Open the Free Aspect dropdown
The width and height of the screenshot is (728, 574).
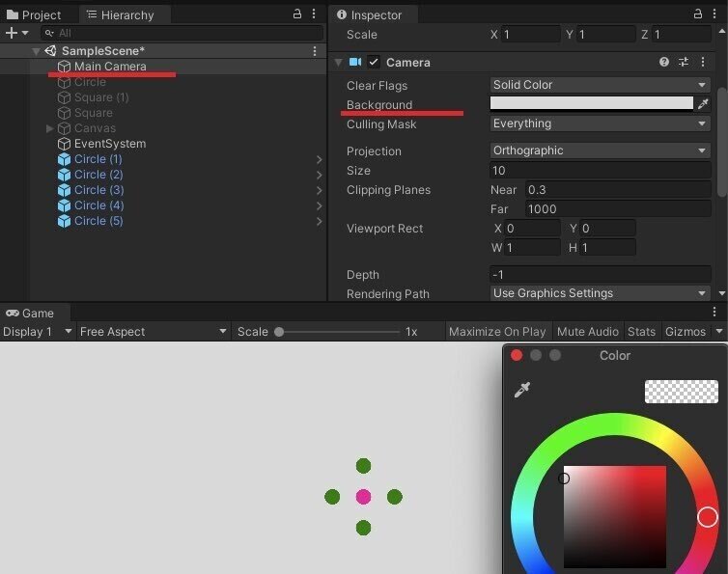154,332
